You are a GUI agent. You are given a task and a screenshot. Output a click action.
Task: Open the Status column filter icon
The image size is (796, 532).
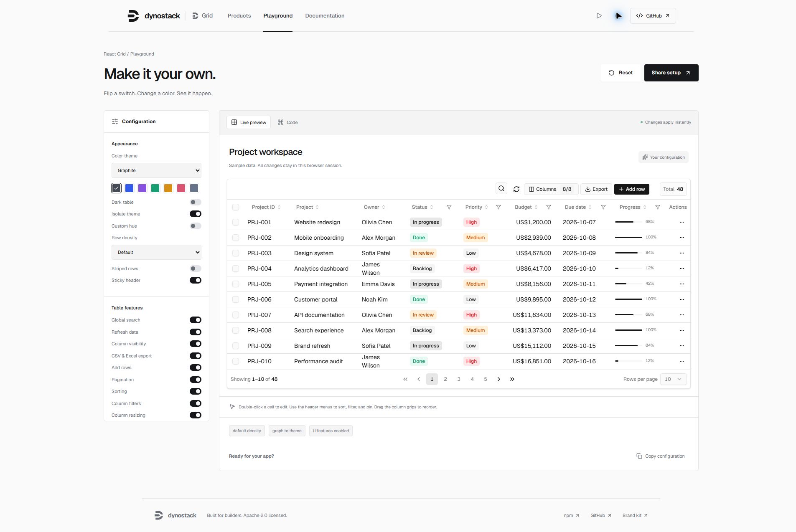(x=449, y=207)
